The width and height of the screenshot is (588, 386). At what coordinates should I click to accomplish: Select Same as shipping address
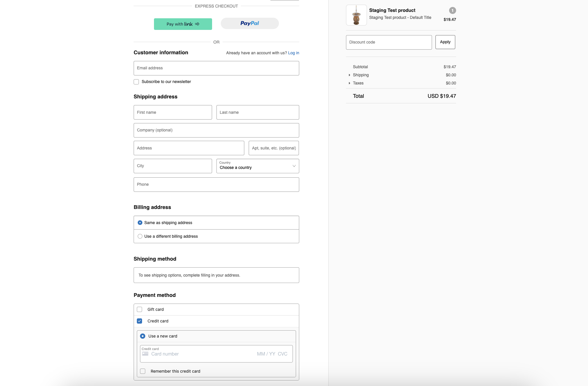point(140,222)
